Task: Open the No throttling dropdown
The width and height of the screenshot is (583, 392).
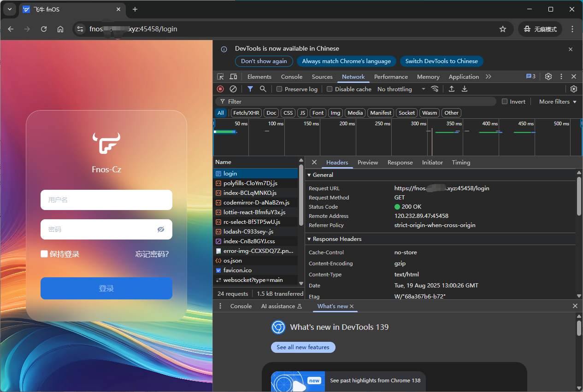Action: click(x=401, y=89)
